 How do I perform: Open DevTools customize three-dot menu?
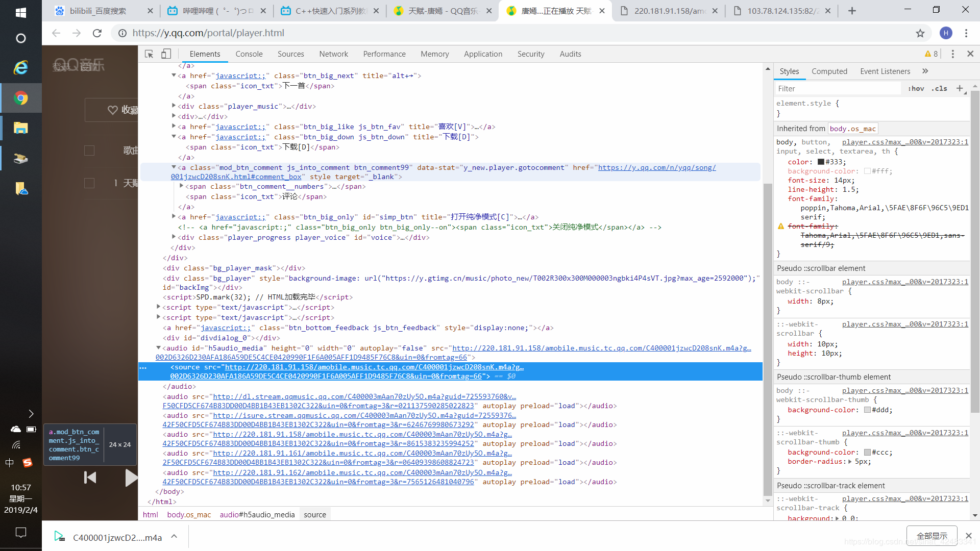tap(952, 54)
